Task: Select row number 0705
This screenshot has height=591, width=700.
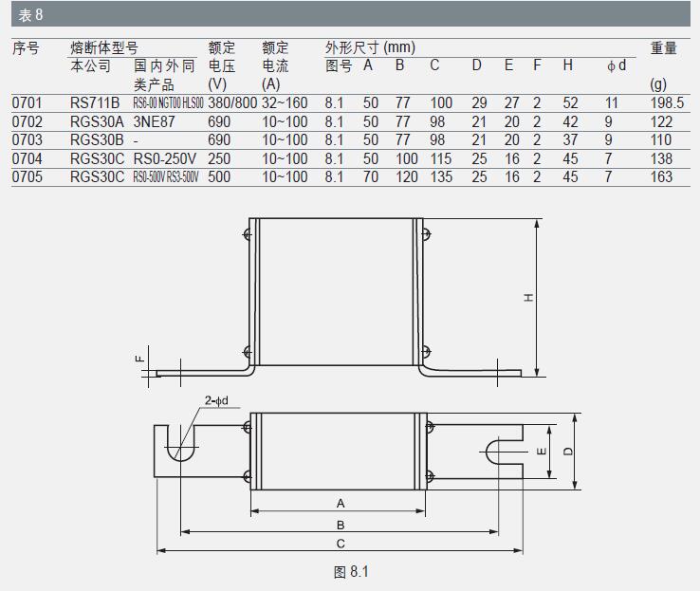Action: [28, 176]
